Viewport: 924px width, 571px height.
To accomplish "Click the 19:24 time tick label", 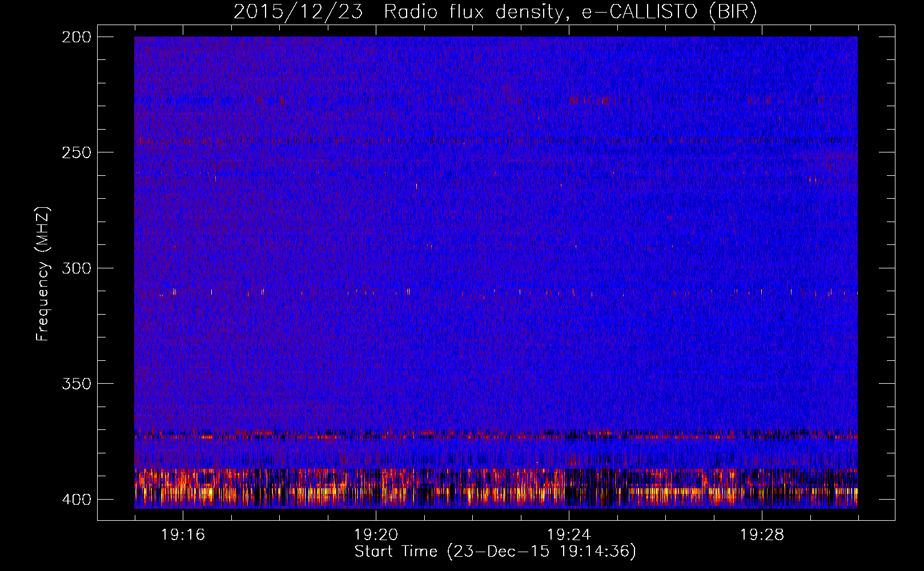I will tap(569, 535).
